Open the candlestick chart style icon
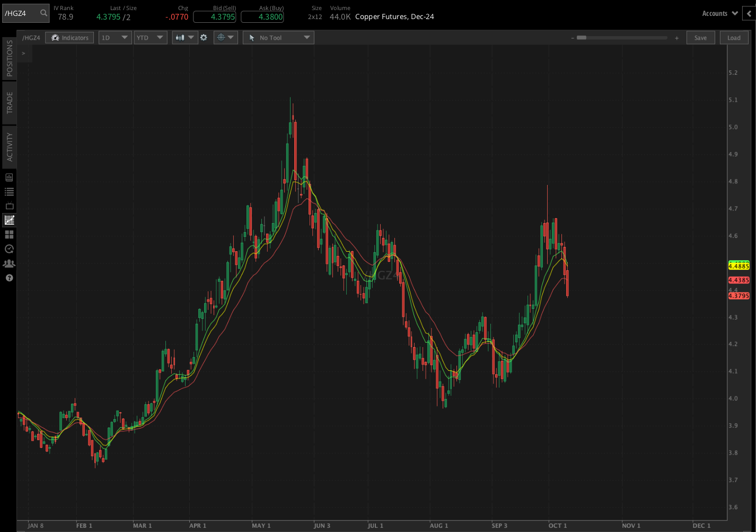The width and height of the screenshot is (756, 532). (x=181, y=38)
